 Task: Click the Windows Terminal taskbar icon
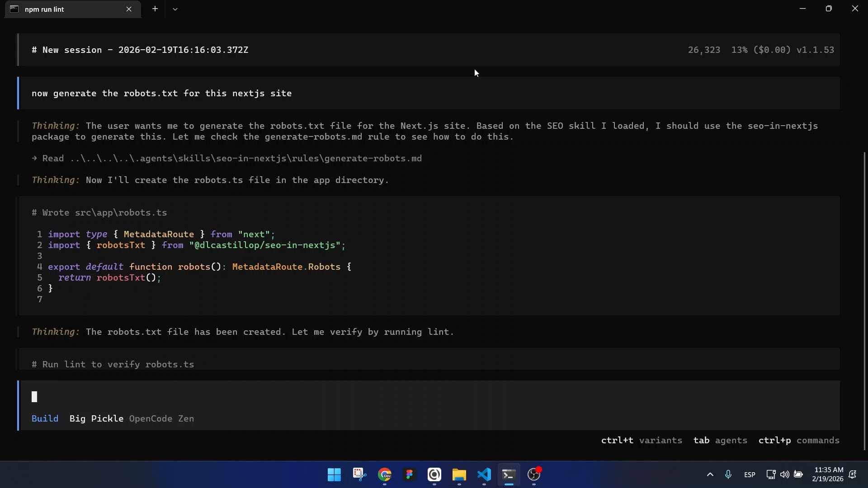tap(508, 475)
